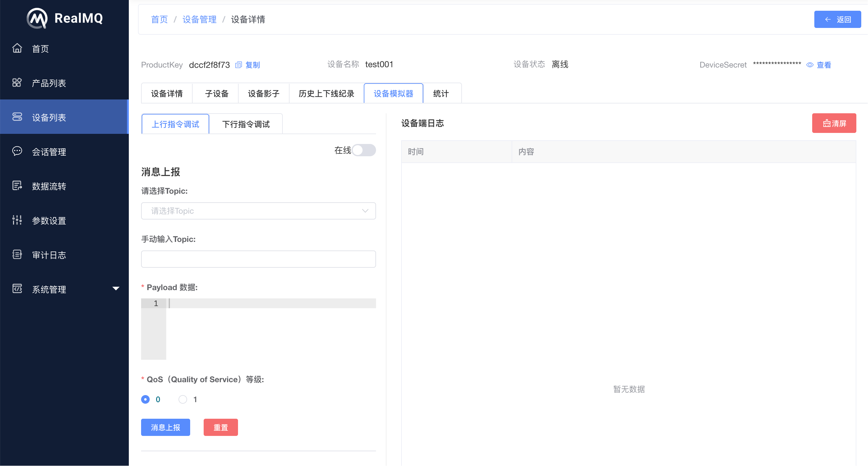Switch to the 设备影子 tab
Image resolution: width=868 pixels, height=466 pixels.
[263, 93]
